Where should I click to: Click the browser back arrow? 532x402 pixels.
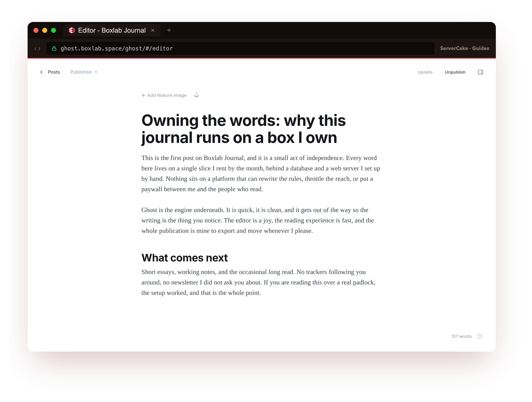pyautogui.click(x=36, y=49)
